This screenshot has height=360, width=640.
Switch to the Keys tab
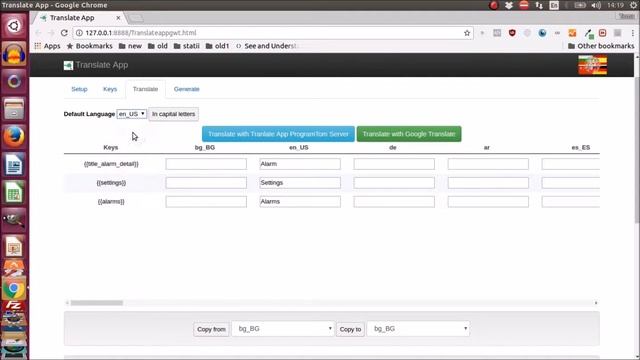click(110, 89)
